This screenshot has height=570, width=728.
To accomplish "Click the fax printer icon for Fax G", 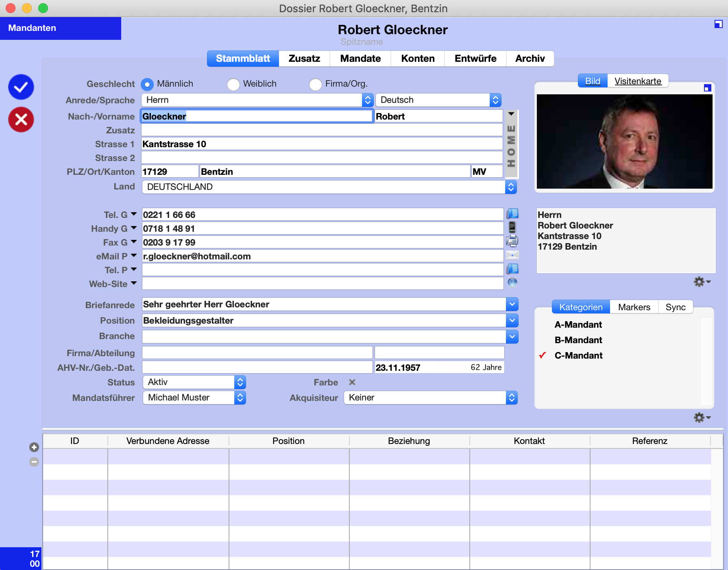I will 512,241.
